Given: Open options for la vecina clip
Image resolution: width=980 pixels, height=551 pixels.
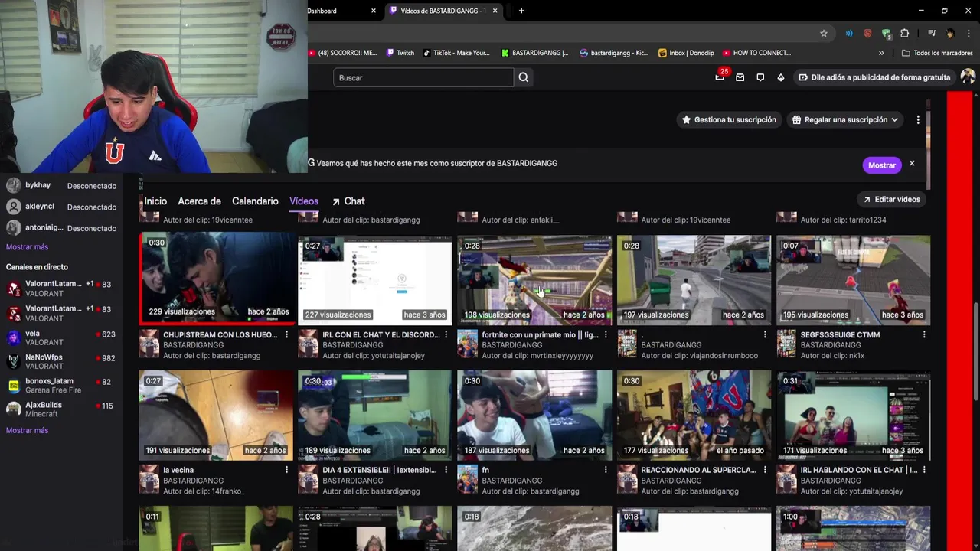Looking at the screenshot, I should pos(286,471).
